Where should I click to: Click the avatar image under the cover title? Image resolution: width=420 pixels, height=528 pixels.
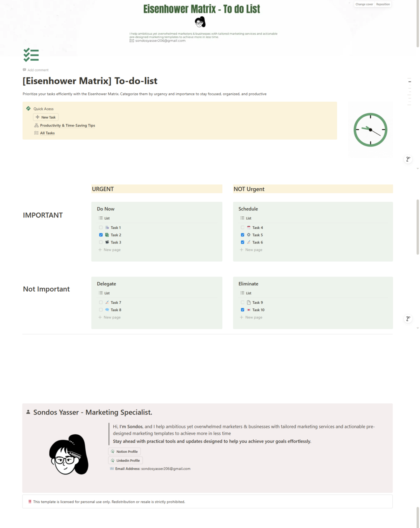tap(200, 22)
